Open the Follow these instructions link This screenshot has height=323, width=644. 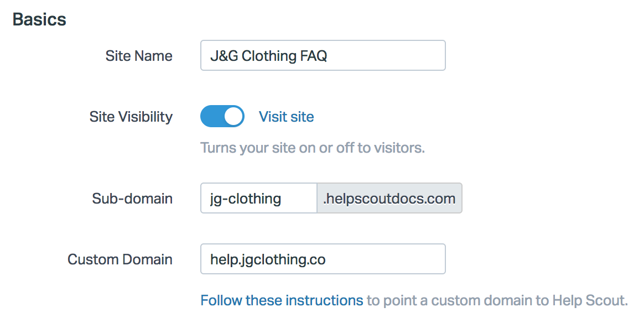(282, 300)
